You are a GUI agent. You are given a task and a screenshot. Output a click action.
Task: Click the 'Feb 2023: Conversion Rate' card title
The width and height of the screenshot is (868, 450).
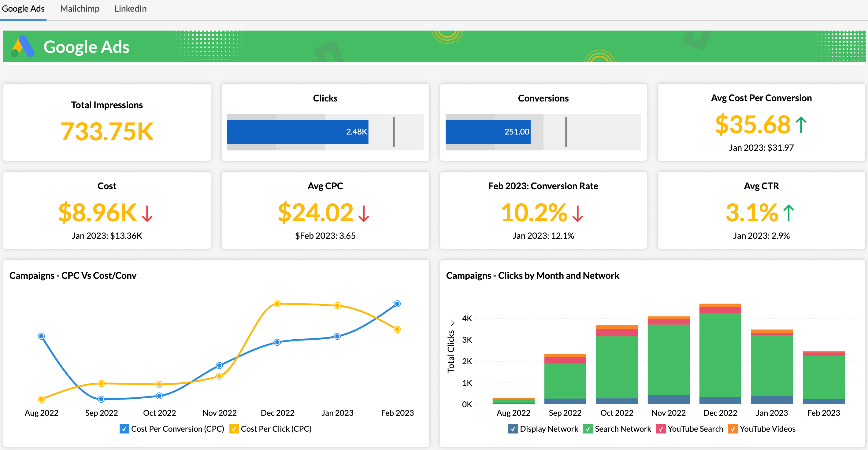[543, 186]
